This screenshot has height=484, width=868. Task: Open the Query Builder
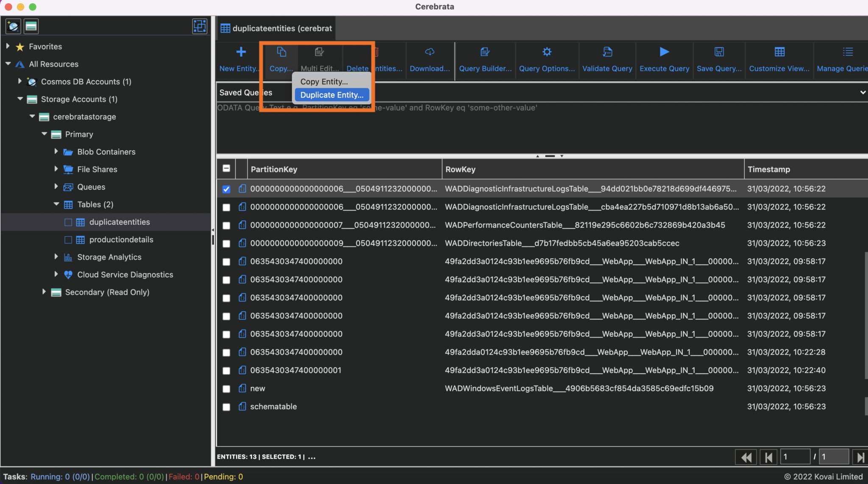pos(484,52)
